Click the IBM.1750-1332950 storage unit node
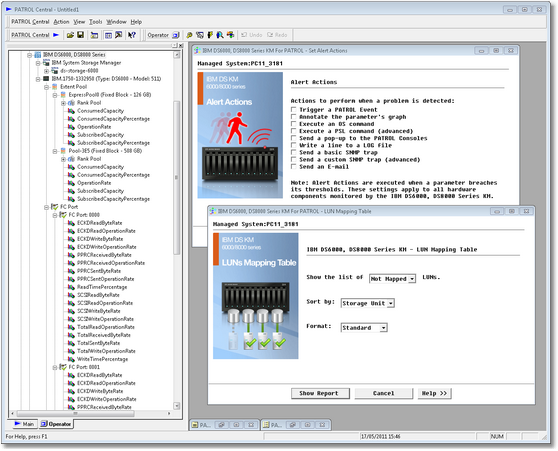This screenshot has width=558, height=451. 106,79
